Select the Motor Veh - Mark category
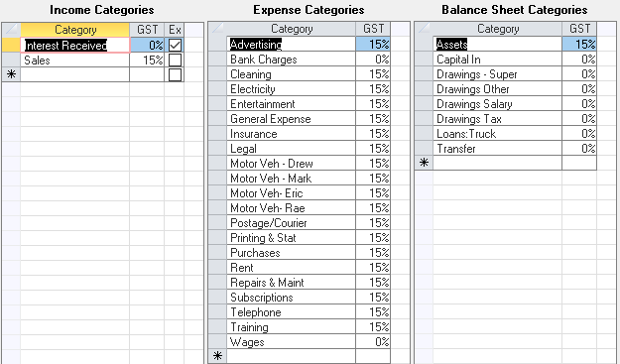Image resolution: width=620 pixels, height=364 pixels. 292,179
